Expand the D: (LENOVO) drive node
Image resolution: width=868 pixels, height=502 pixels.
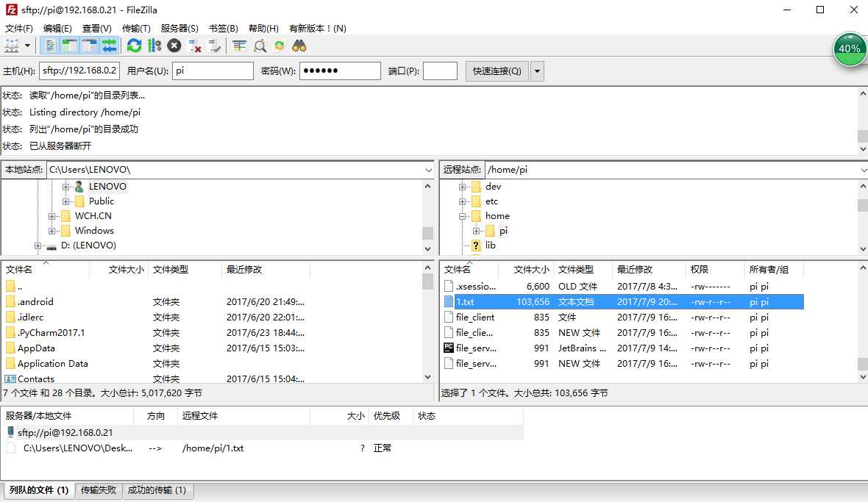[x=38, y=245]
